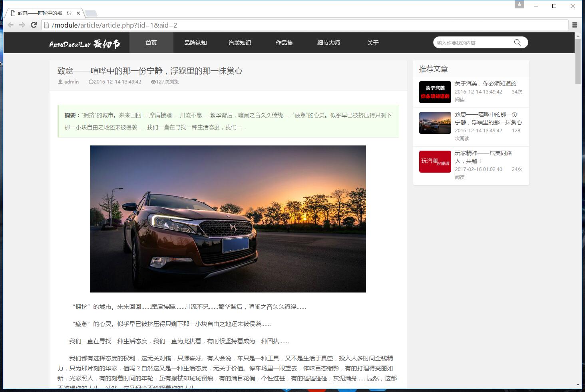Click the user profile icon in title bar

pos(519,4)
